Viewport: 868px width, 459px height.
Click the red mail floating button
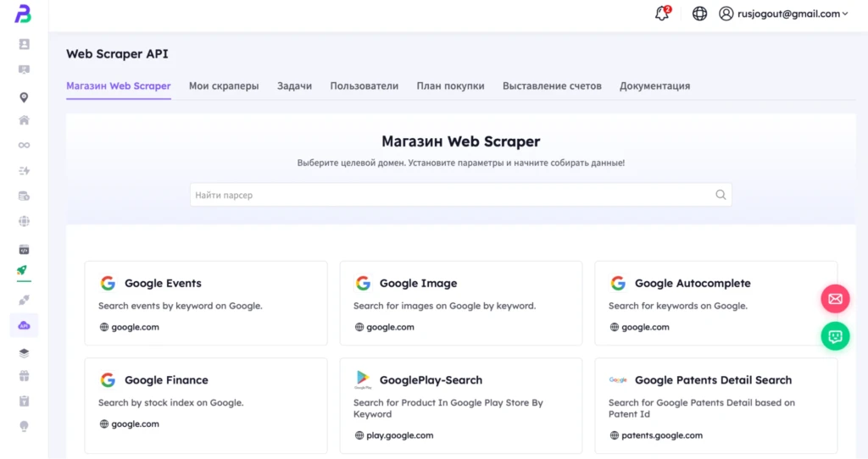point(835,299)
